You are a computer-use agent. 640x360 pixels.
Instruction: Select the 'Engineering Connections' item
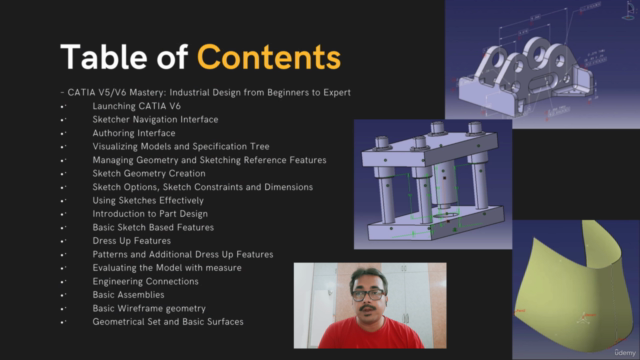[x=145, y=281]
